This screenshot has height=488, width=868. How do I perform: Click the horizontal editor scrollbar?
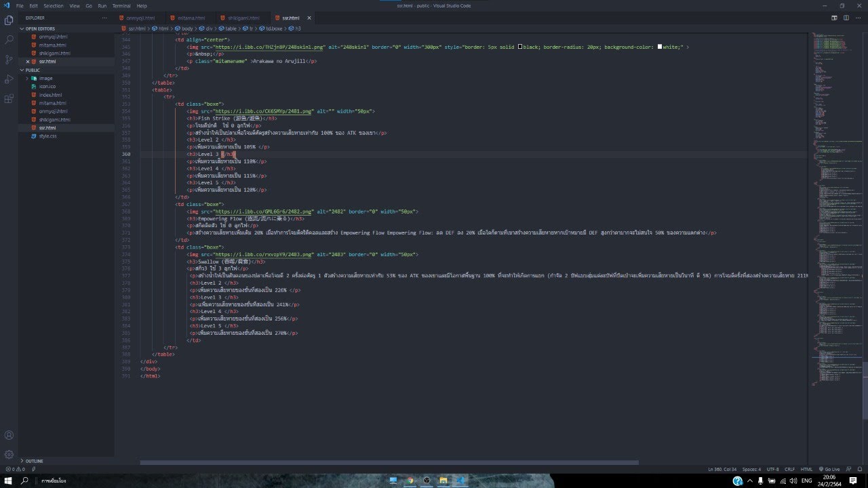pyautogui.click(x=389, y=463)
